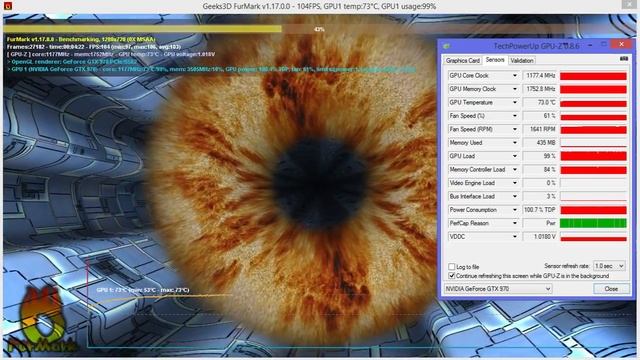Image resolution: width=640 pixels, height=360 pixels.
Task: Click the 100.7 % TDP value
Action: (x=540, y=210)
